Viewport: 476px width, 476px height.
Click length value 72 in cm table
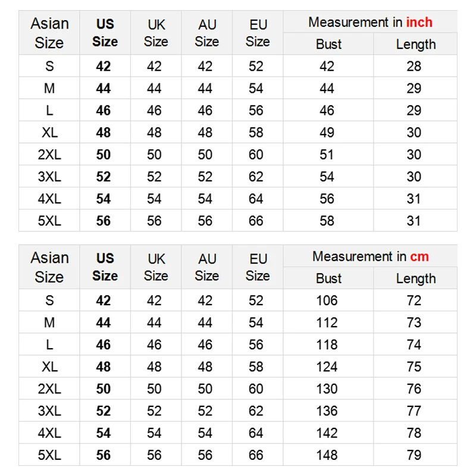[x=414, y=300]
